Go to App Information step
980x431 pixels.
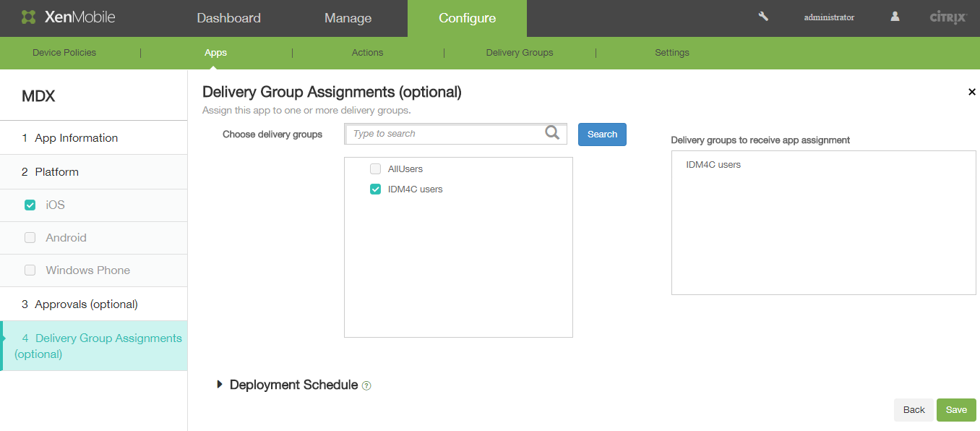point(76,138)
